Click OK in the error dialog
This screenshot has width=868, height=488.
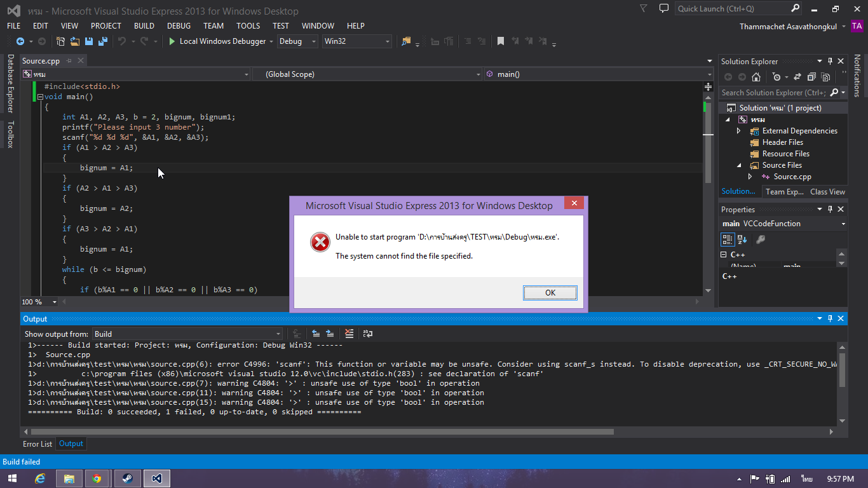click(x=550, y=293)
